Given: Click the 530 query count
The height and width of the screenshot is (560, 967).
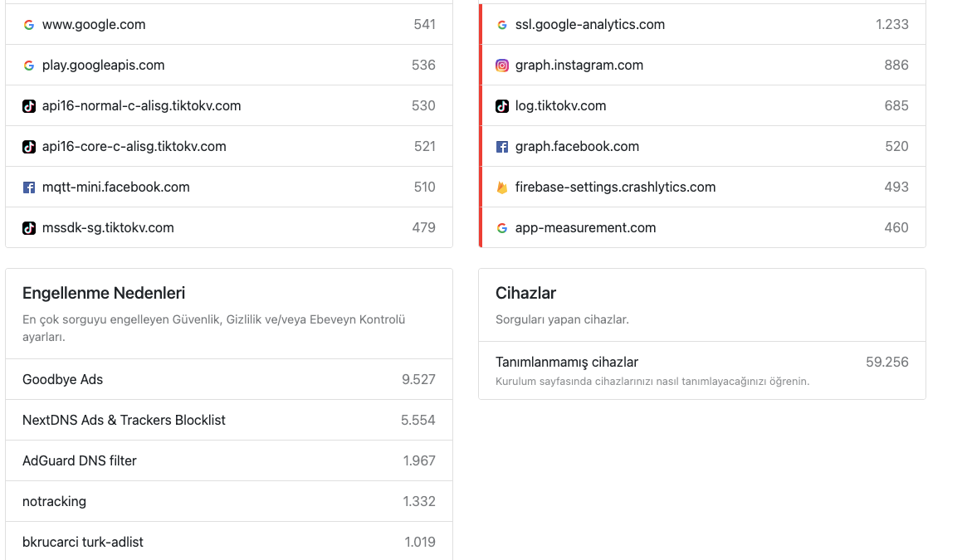Looking at the screenshot, I should click(423, 106).
